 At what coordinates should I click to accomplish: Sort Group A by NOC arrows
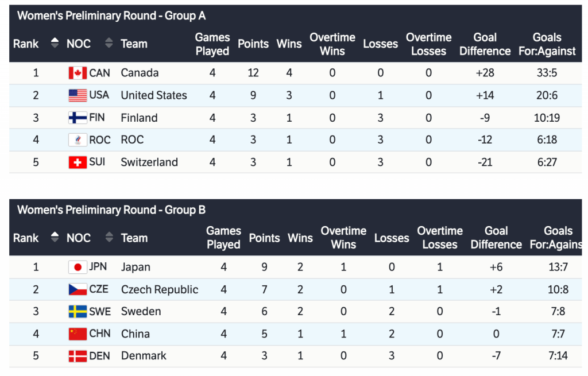pos(109,44)
